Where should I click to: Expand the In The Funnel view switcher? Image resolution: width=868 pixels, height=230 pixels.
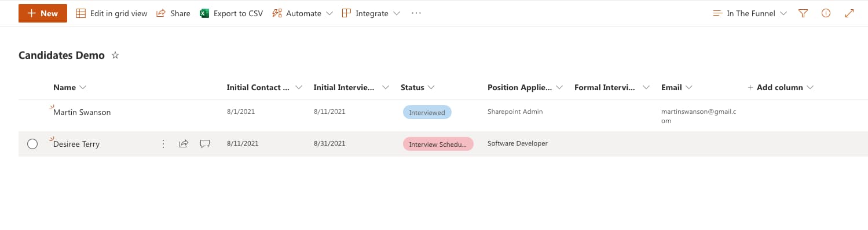pyautogui.click(x=750, y=13)
